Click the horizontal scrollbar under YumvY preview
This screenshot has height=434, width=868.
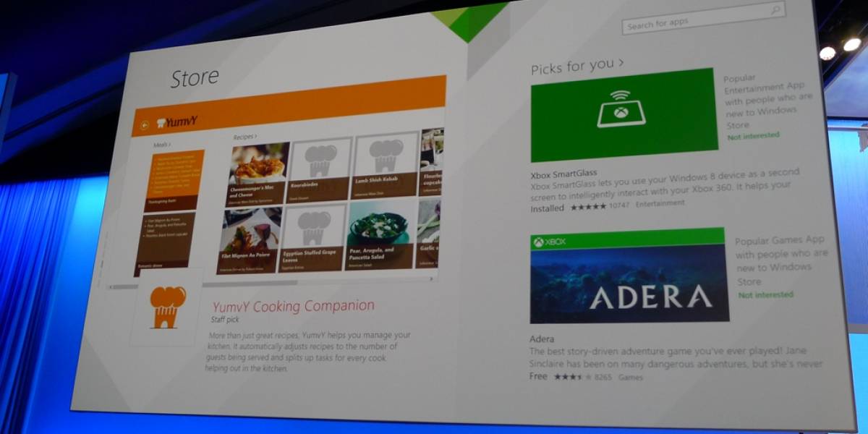pyautogui.click(x=273, y=283)
